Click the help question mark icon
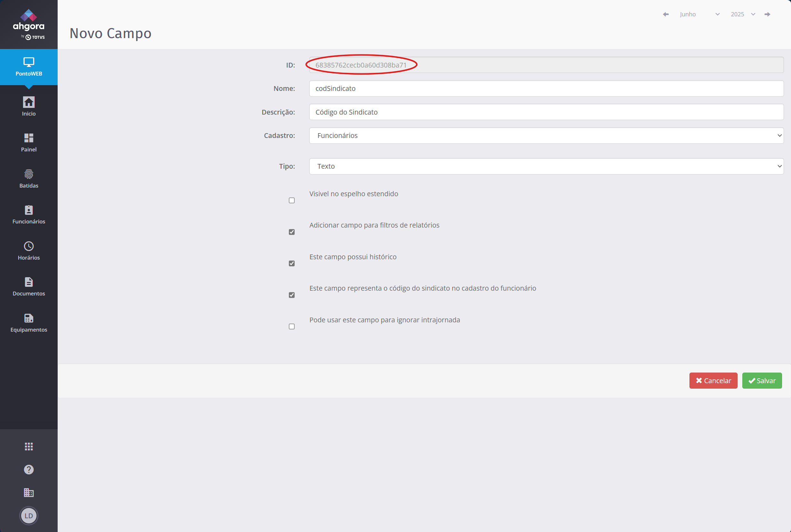 (x=29, y=470)
